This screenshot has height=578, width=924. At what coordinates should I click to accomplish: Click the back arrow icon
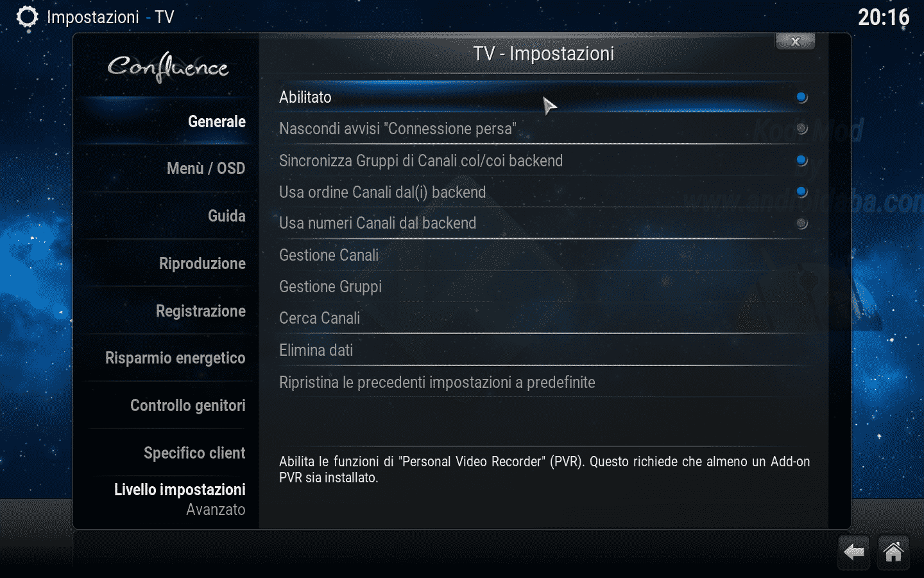click(x=854, y=552)
